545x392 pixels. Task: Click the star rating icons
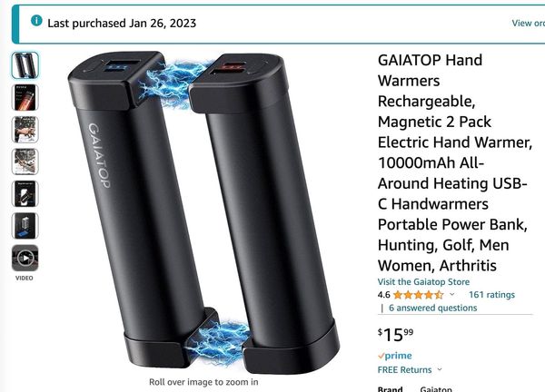tap(419, 295)
